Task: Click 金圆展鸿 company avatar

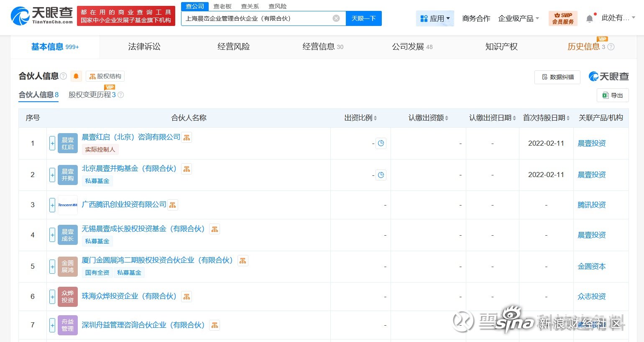Action: coord(68,267)
